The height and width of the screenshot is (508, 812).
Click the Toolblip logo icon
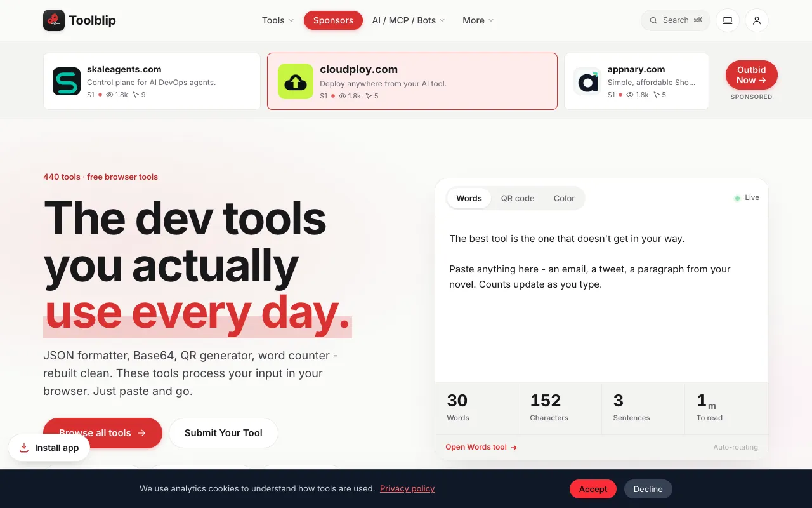[54, 20]
